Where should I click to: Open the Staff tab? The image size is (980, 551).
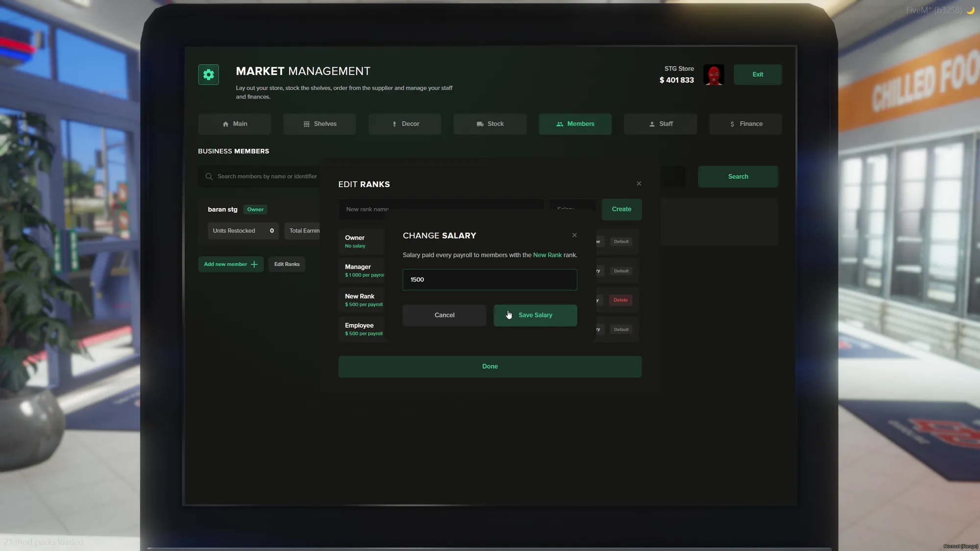pos(660,124)
